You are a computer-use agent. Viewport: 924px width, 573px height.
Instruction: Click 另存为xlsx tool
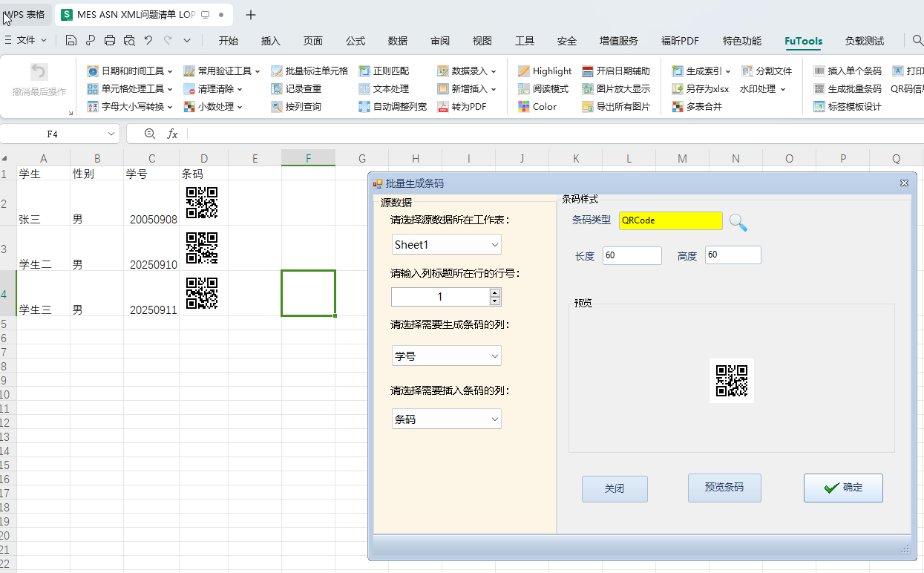tap(701, 89)
